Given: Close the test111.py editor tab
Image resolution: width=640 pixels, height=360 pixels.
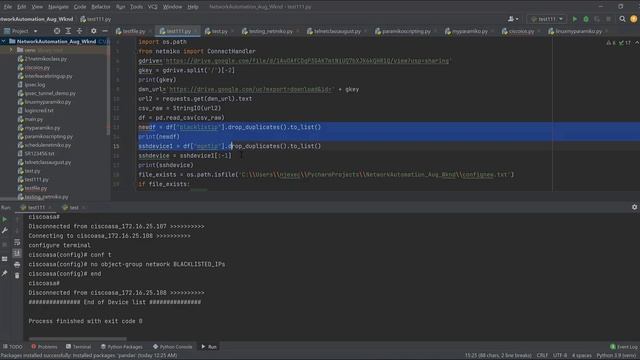Looking at the screenshot, I should coord(196,31).
